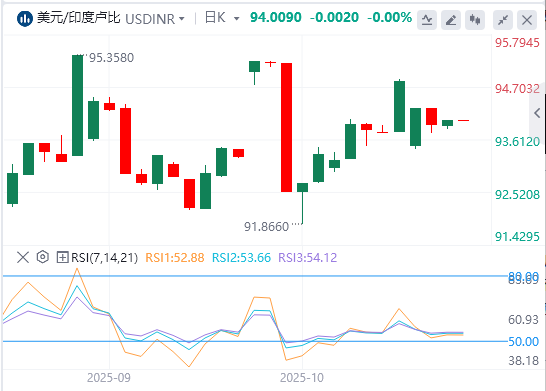
Task: Select the pencil drawing tool icon
Action: point(451,20)
